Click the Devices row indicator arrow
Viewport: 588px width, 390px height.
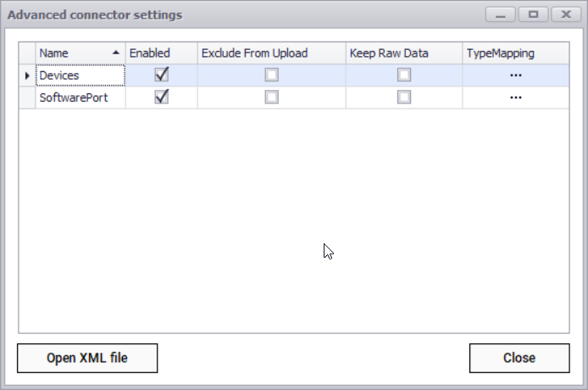[x=27, y=75]
